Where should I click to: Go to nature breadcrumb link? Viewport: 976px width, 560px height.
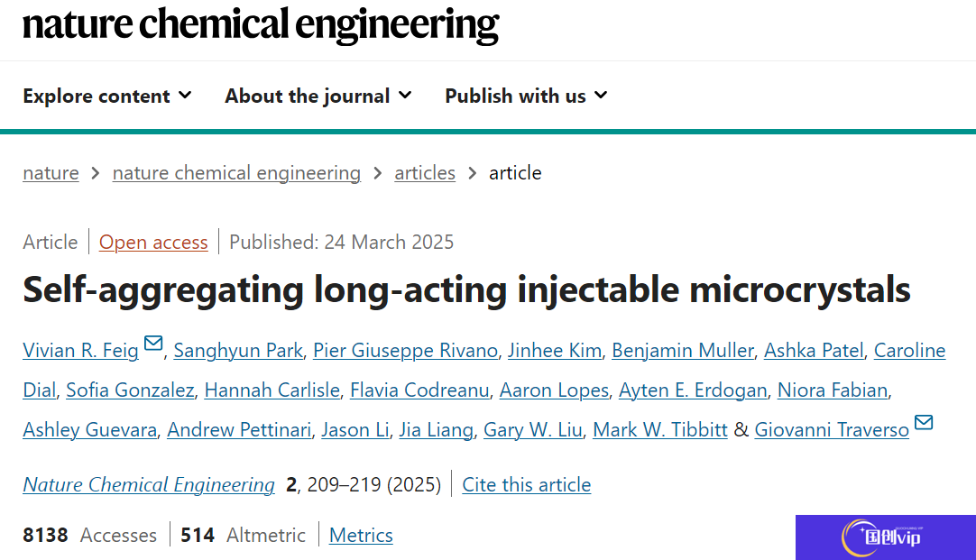51,173
